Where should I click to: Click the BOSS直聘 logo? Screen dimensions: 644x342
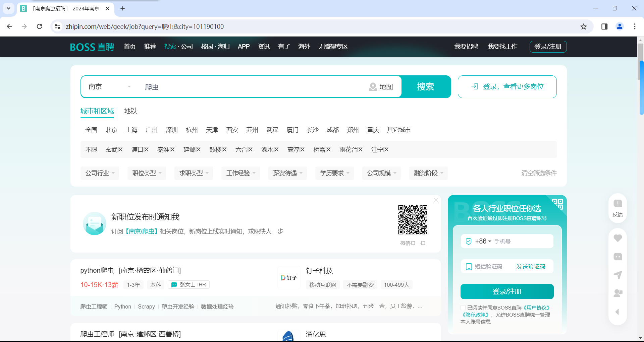pyautogui.click(x=92, y=47)
